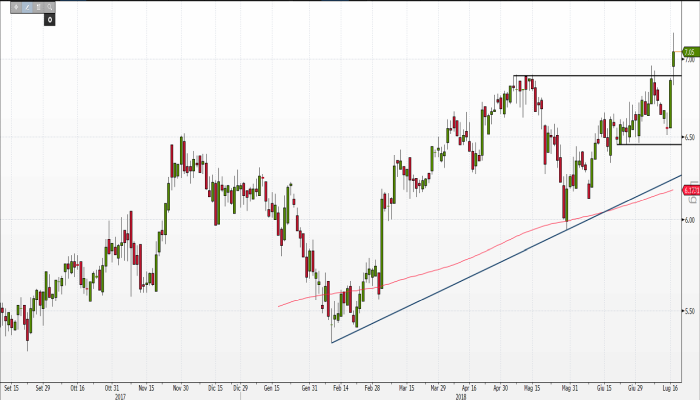Select the crosshair cursor tool
The width and height of the screenshot is (700, 400).
click(x=15, y=6)
